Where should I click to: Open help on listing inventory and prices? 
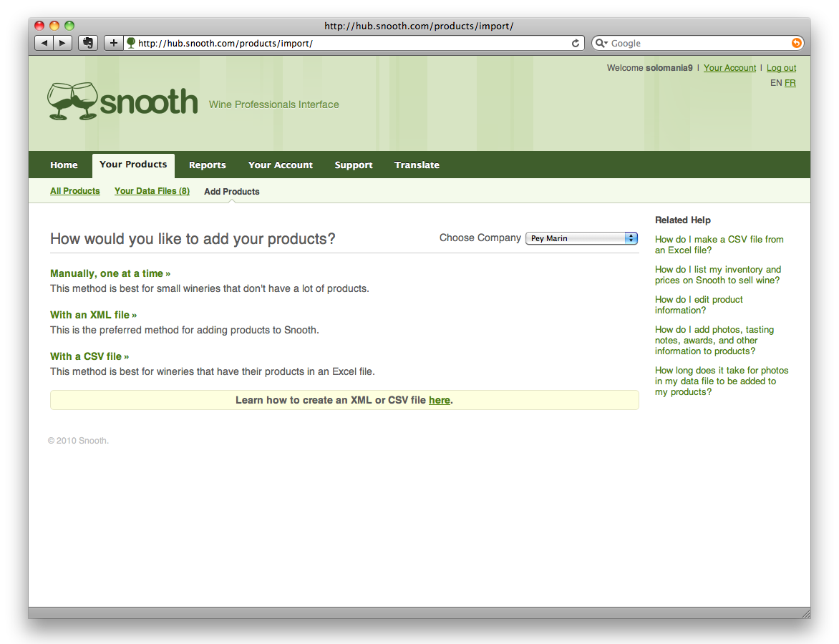click(x=717, y=275)
